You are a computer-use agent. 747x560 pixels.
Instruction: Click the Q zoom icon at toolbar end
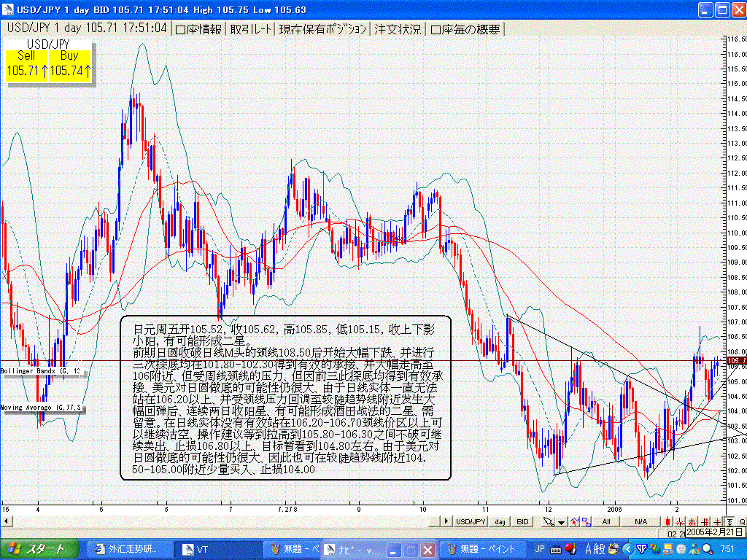(x=742, y=521)
